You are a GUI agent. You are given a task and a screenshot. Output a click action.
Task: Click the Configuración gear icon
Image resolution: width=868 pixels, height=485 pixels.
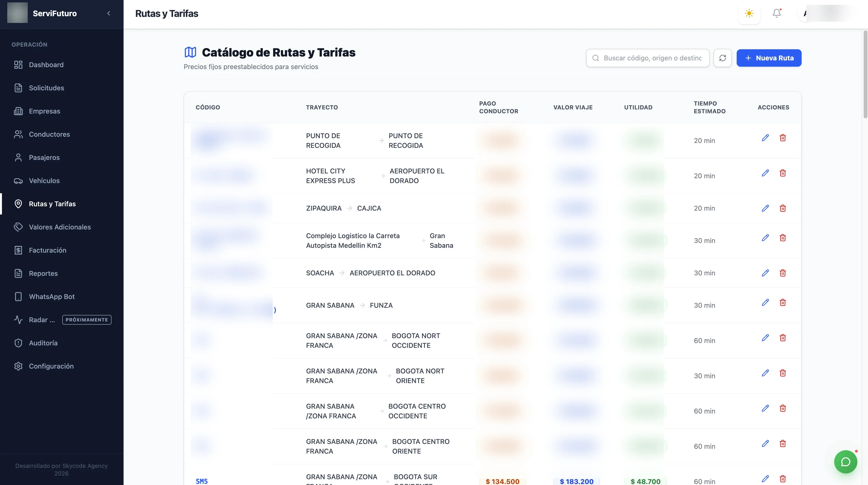click(x=18, y=366)
